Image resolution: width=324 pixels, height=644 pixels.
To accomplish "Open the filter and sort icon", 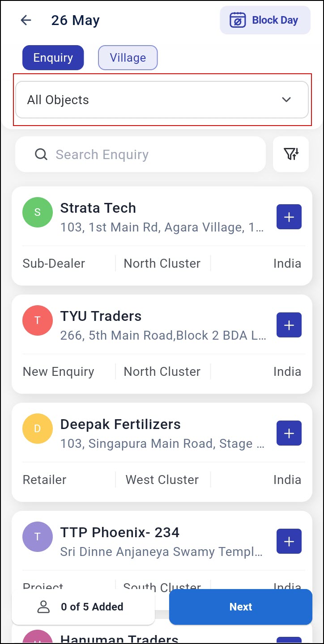I will pyautogui.click(x=291, y=154).
